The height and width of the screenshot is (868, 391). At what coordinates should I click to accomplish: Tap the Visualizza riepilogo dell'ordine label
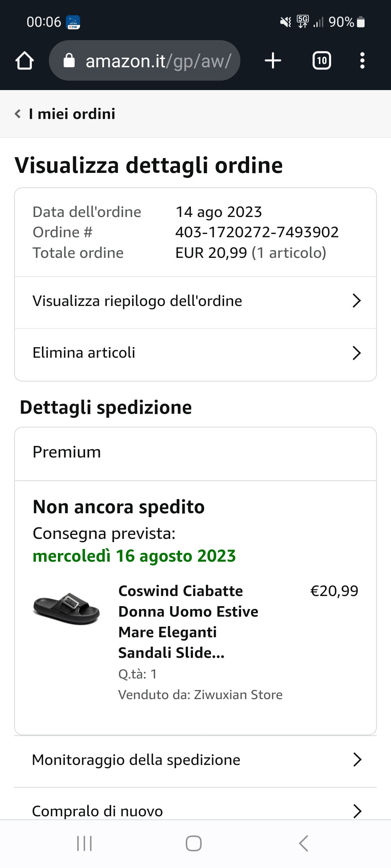pyautogui.click(x=137, y=301)
